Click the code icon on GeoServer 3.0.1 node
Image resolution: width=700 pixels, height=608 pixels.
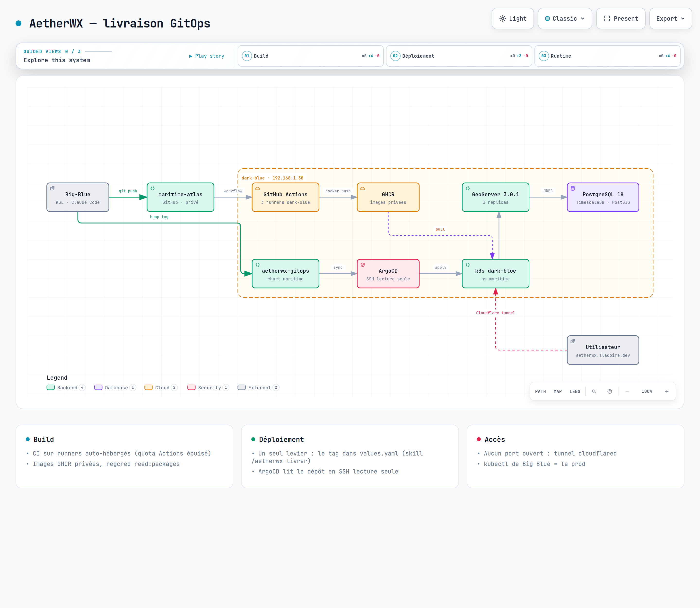tap(468, 188)
